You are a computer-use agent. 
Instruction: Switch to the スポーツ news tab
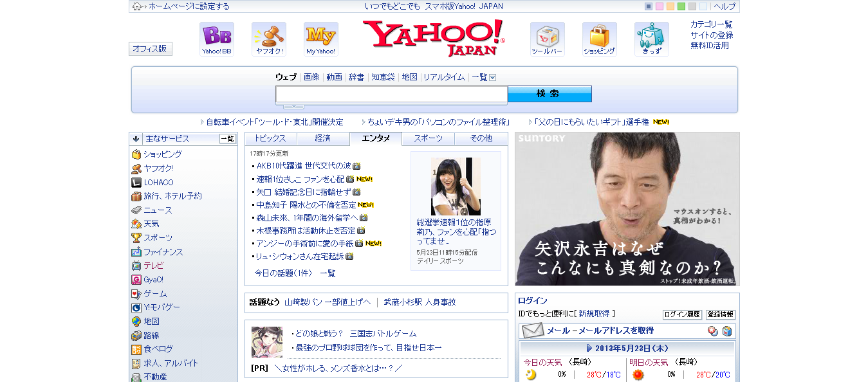tap(429, 138)
